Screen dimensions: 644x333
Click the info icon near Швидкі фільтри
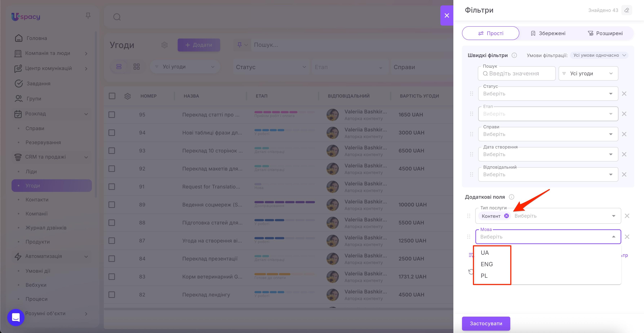(x=514, y=55)
